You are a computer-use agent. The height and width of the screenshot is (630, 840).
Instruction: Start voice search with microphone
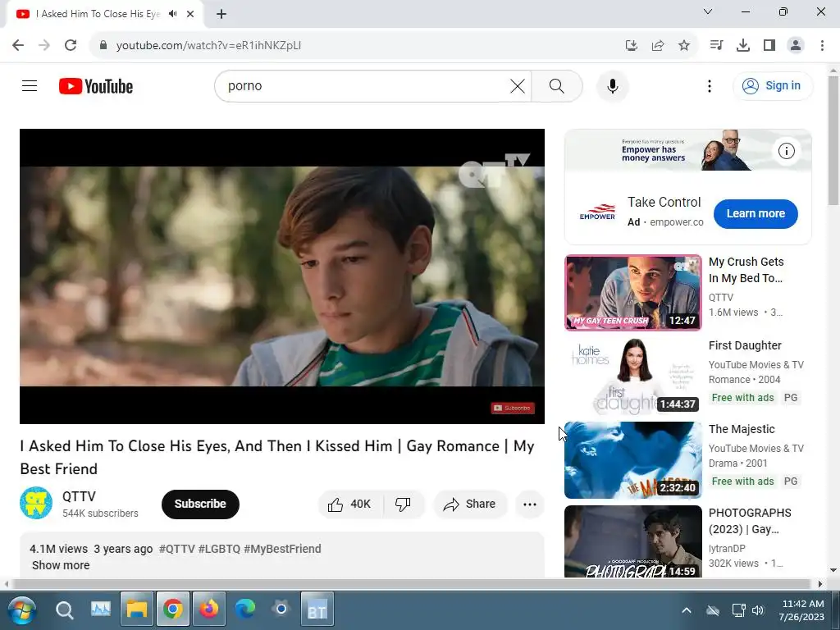(612, 85)
